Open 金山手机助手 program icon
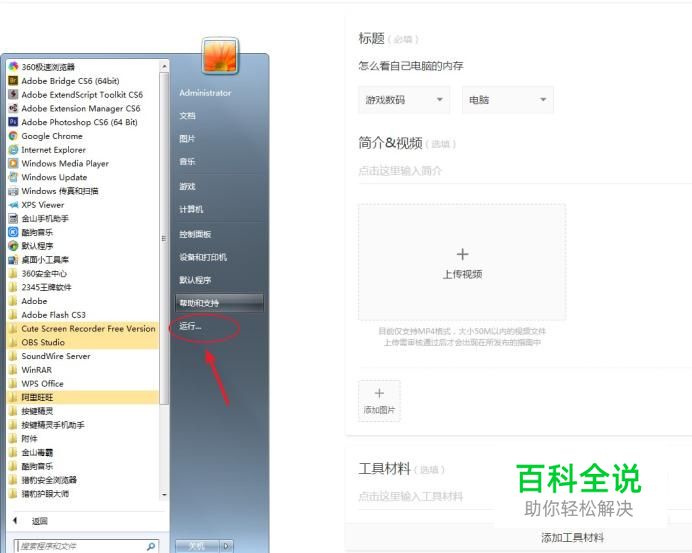This screenshot has height=553, width=692. click(x=13, y=218)
